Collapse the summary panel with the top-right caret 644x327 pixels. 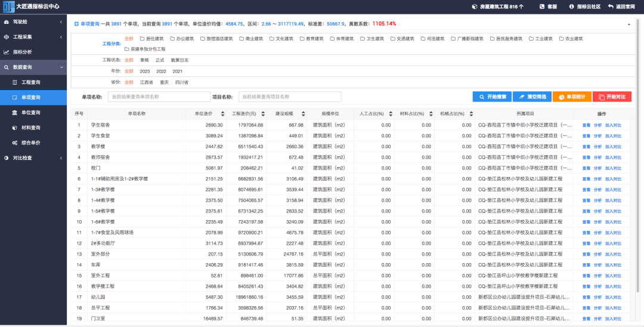(629, 24)
